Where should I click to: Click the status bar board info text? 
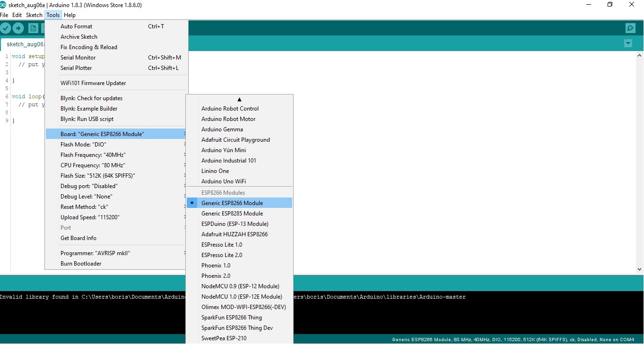click(x=513, y=340)
